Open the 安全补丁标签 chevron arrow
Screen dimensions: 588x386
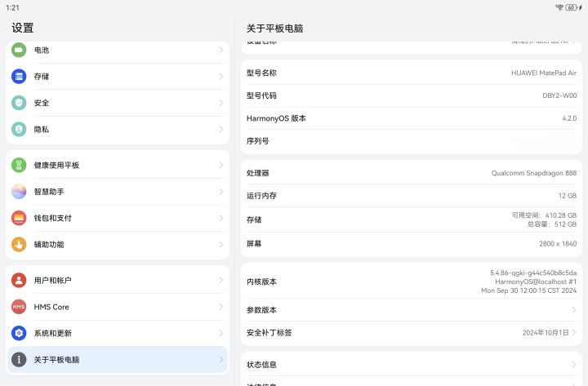point(574,333)
